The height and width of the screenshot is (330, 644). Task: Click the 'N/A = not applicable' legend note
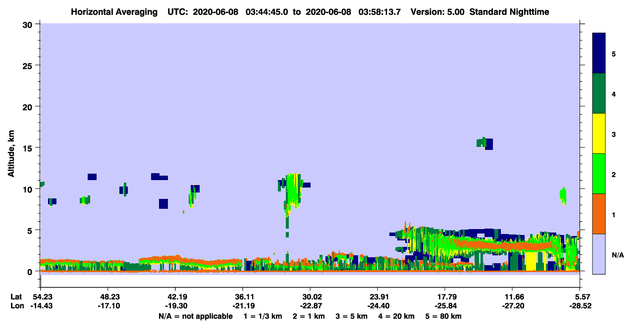click(196, 316)
